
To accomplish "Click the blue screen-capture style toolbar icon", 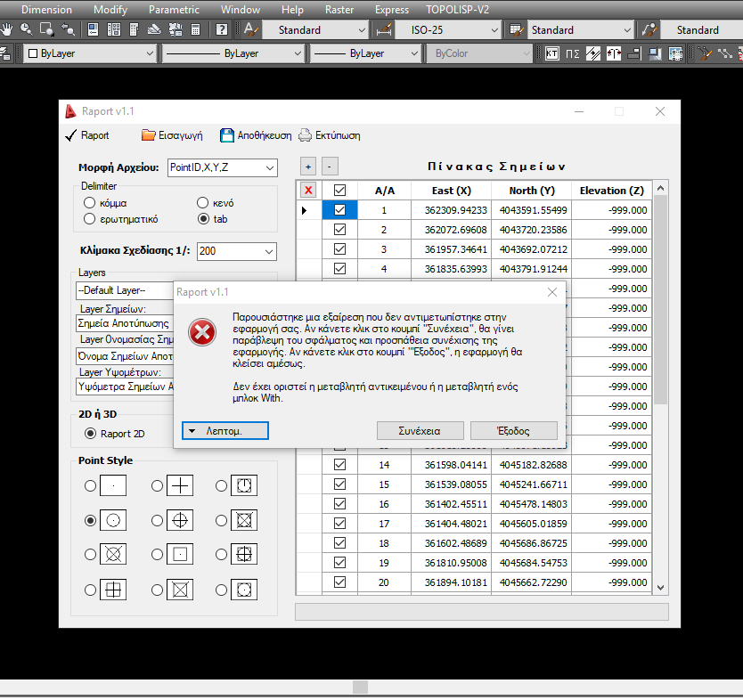I will click(655, 53).
